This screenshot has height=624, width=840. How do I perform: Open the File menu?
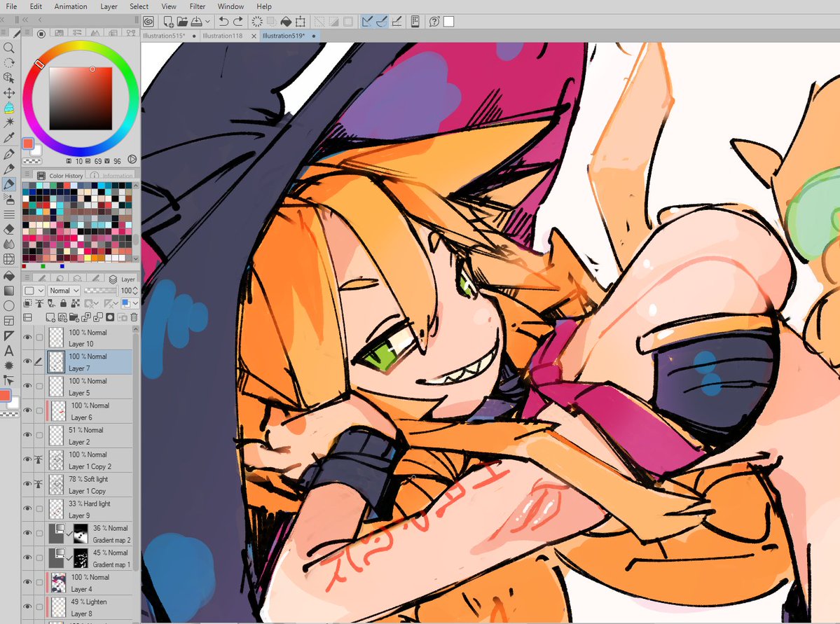11,6
